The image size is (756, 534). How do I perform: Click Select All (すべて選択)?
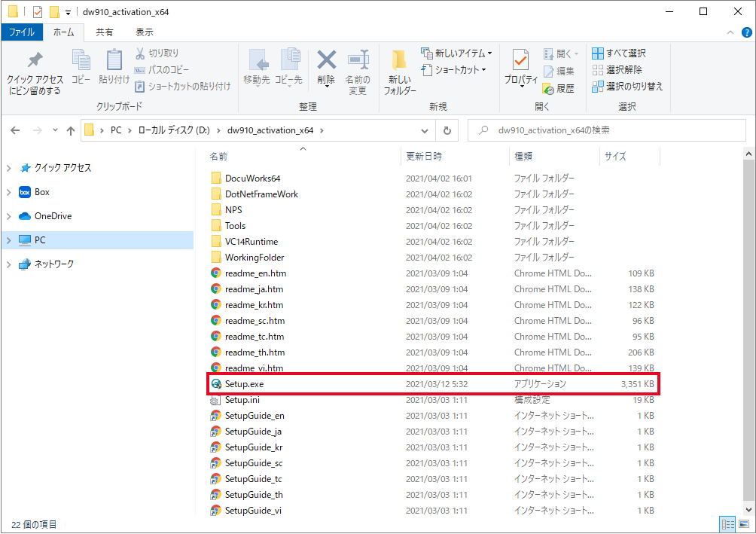[619, 53]
